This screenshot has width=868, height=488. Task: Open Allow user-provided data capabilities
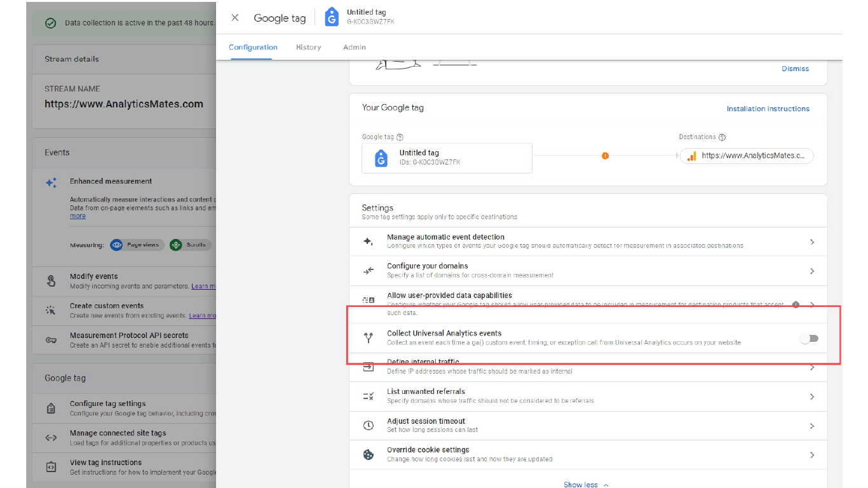(588, 304)
